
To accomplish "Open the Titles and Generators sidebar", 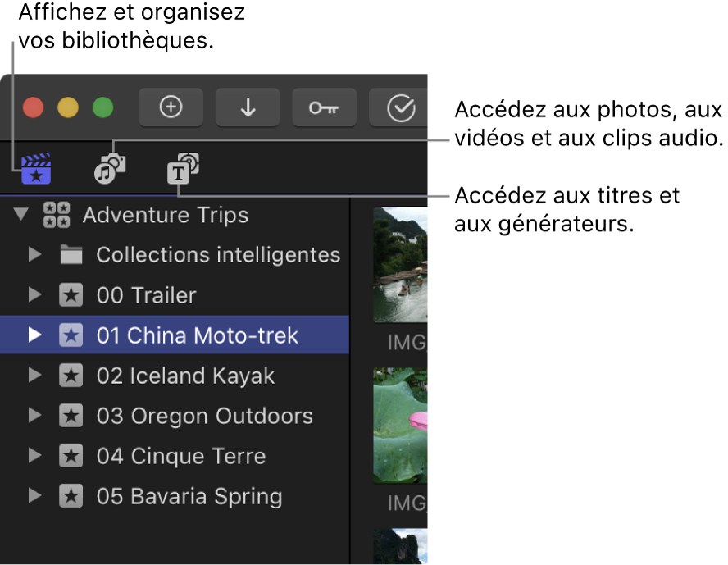I will tap(181, 169).
